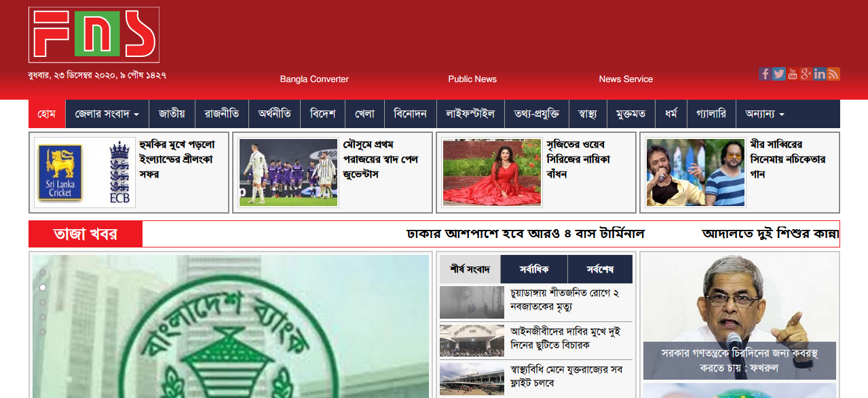Click the Bangladesh Bank slider image
The width and height of the screenshot is (868, 398).
231,326
